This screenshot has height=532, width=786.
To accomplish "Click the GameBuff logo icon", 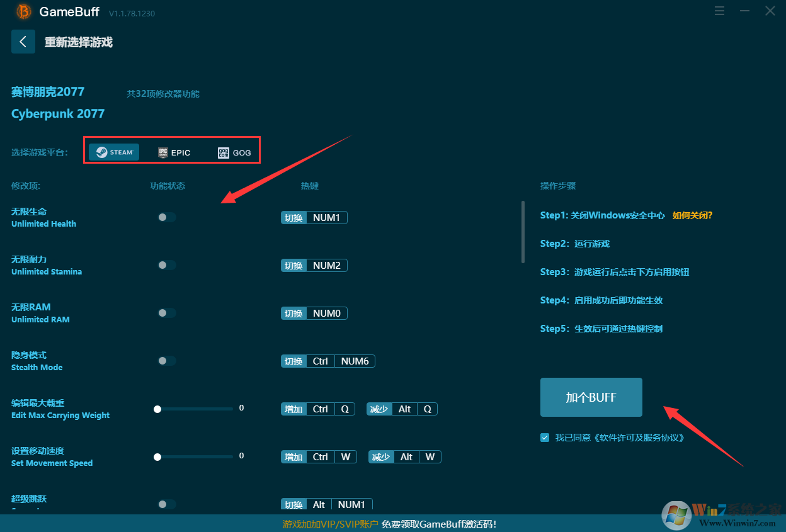I will (24, 12).
